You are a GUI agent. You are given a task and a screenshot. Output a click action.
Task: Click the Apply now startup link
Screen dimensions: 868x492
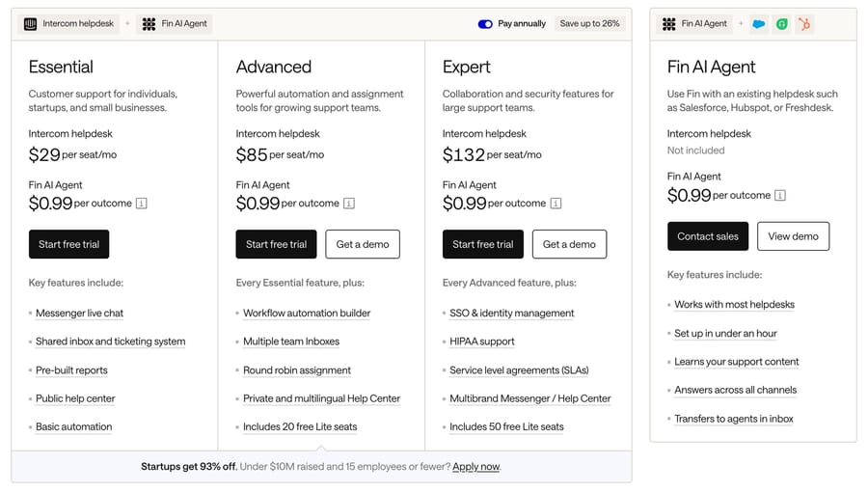pyautogui.click(x=476, y=467)
